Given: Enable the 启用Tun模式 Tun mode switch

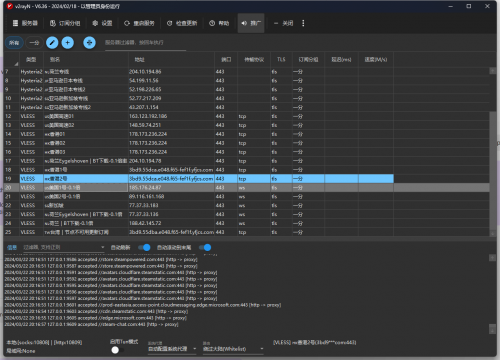Looking at the screenshot, I should click(117, 350).
